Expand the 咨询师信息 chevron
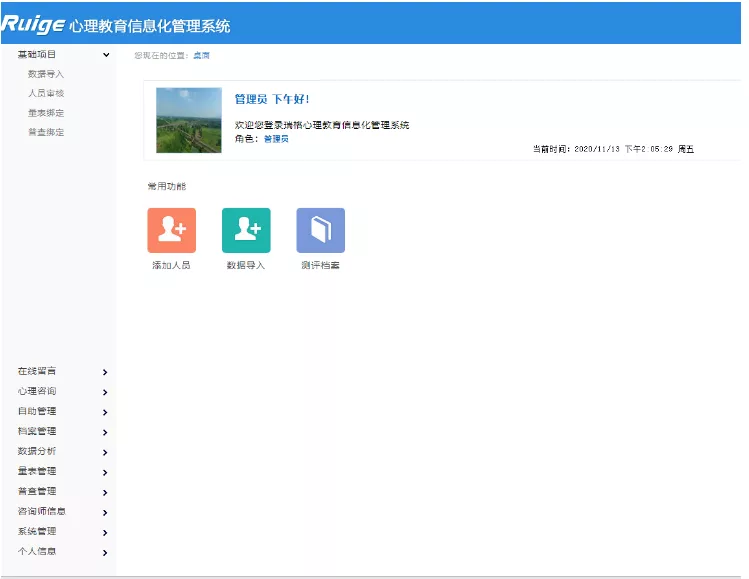This screenshot has height=579, width=749. [x=105, y=513]
